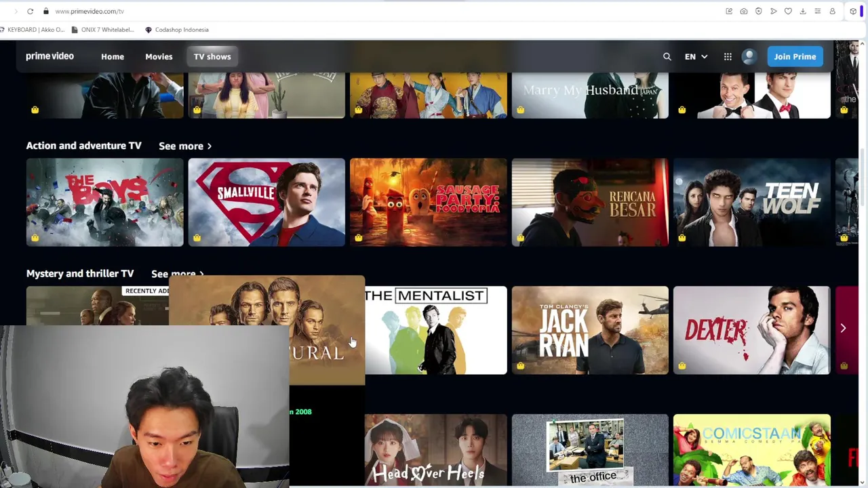Screen dimensions: 868x488
Task: Click the site padlock icon in address bar
Action: click(45, 11)
